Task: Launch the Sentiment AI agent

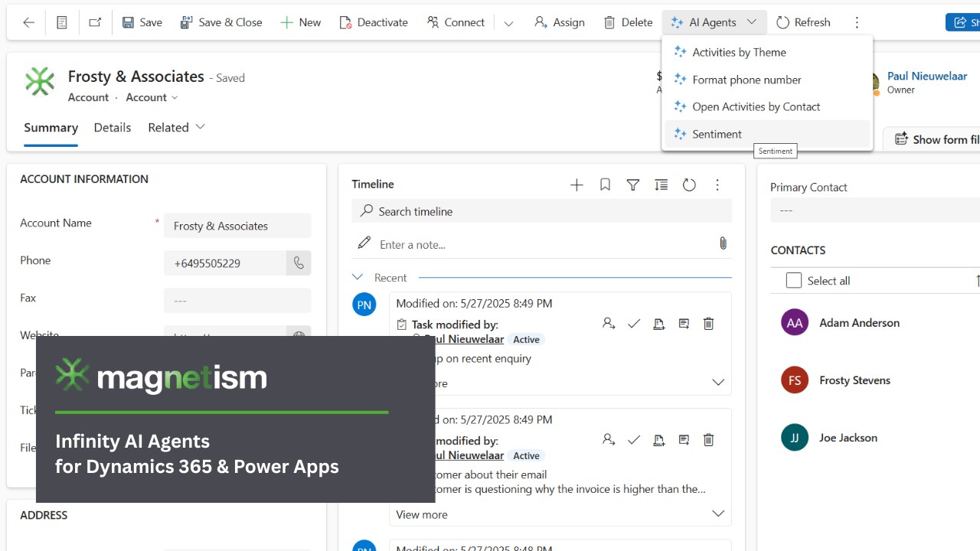Action: coord(767,134)
